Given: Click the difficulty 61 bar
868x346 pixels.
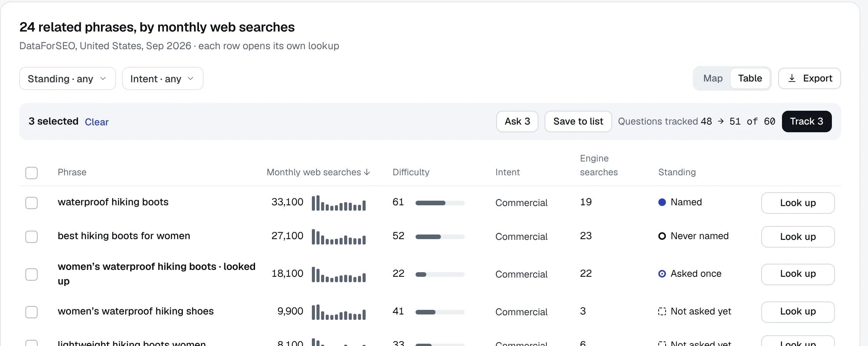Looking at the screenshot, I should (x=440, y=203).
